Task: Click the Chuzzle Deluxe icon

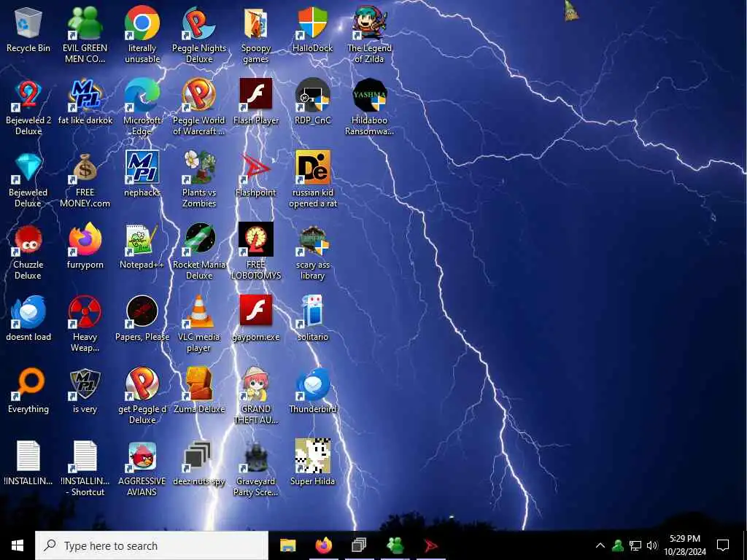Action: pos(28,239)
